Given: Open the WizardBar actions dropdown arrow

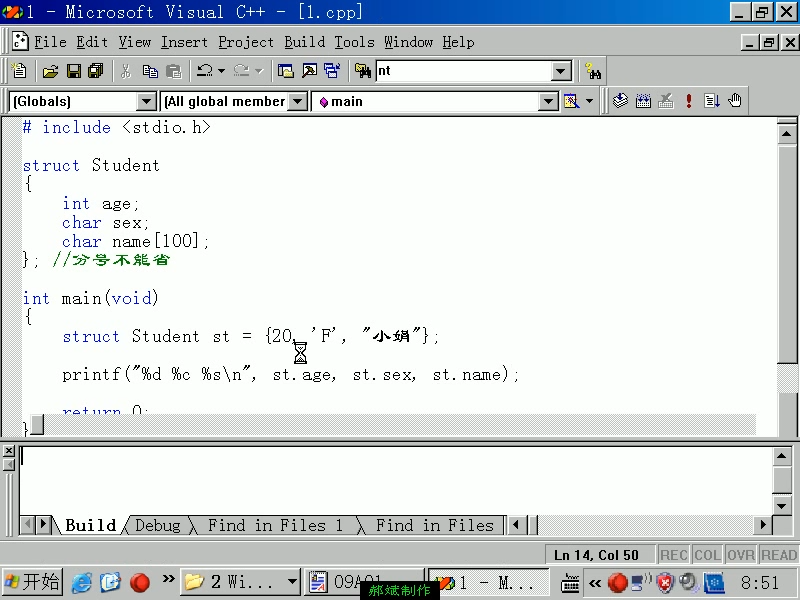Looking at the screenshot, I should click(x=589, y=101).
